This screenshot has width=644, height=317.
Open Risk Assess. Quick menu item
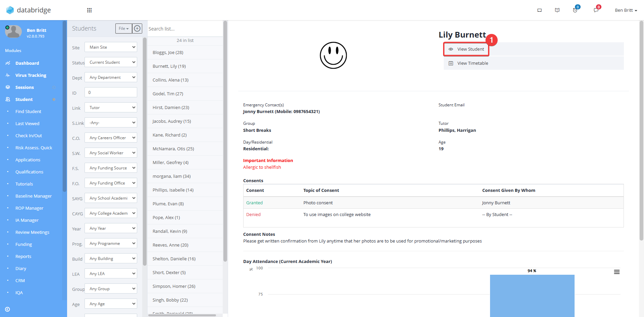pyautogui.click(x=34, y=148)
